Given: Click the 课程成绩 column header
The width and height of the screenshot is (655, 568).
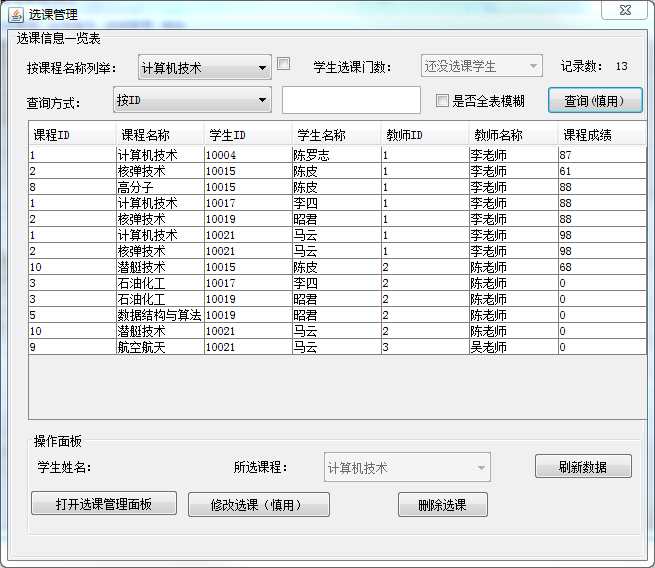Looking at the screenshot, I should 602,135.
